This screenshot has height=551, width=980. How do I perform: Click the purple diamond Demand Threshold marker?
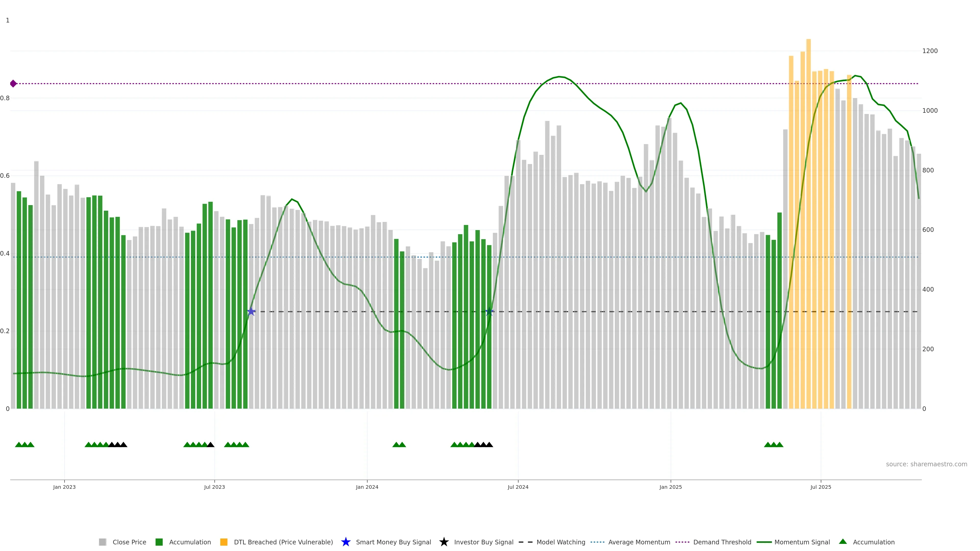tap(13, 84)
